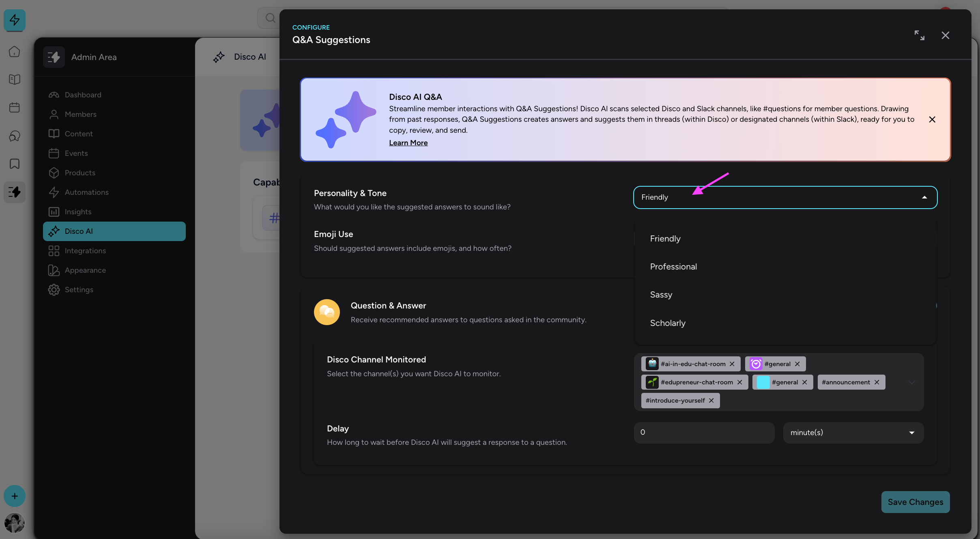Image resolution: width=980 pixels, height=539 pixels.
Task: Click the open book icon in left rail
Action: click(x=15, y=80)
